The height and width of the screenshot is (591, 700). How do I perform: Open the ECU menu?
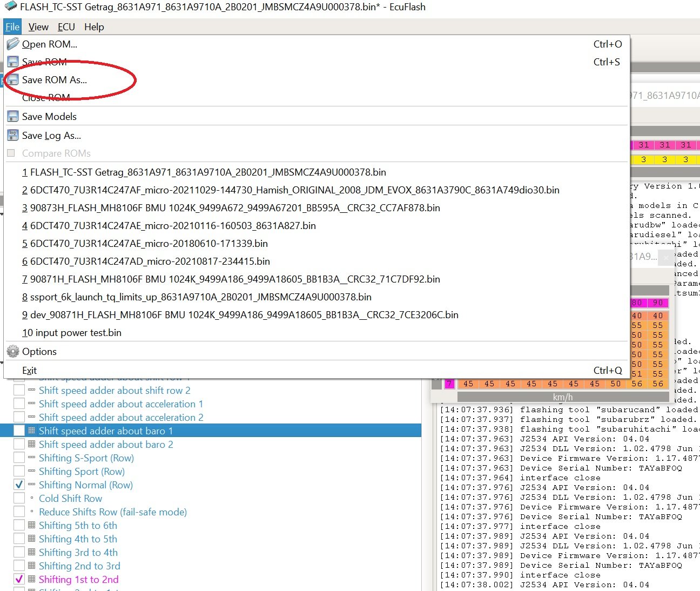click(66, 27)
